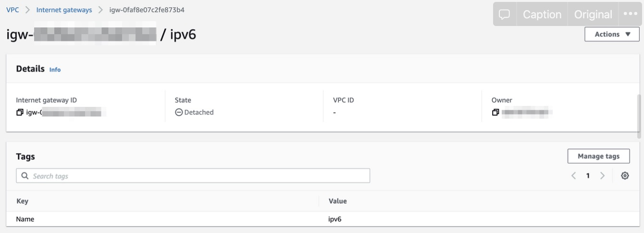This screenshot has height=233, width=644.
Task: Click the Original overlay button
Action: point(593,14)
